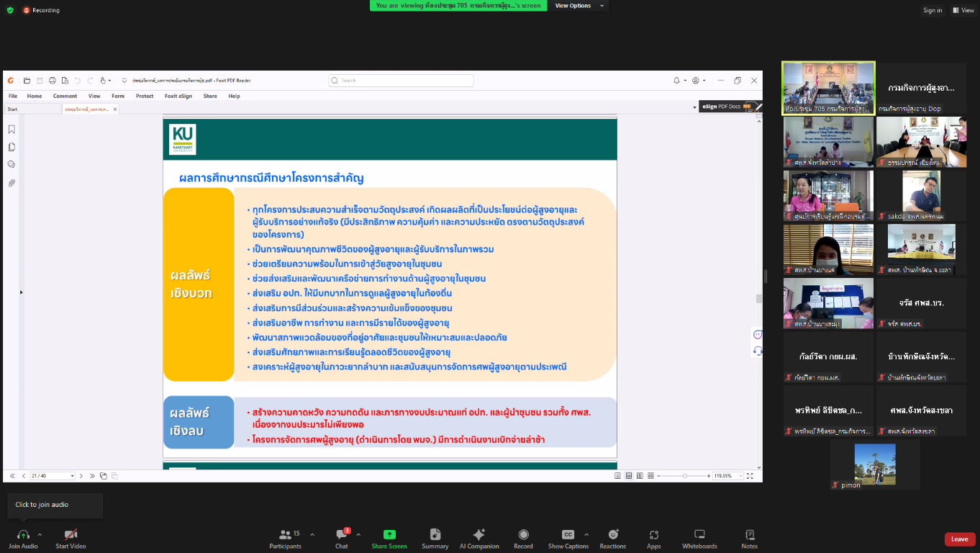Image resolution: width=980 pixels, height=553 pixels.
Task: Jump to the last page arrow
Action: click(x=91, y=476)
